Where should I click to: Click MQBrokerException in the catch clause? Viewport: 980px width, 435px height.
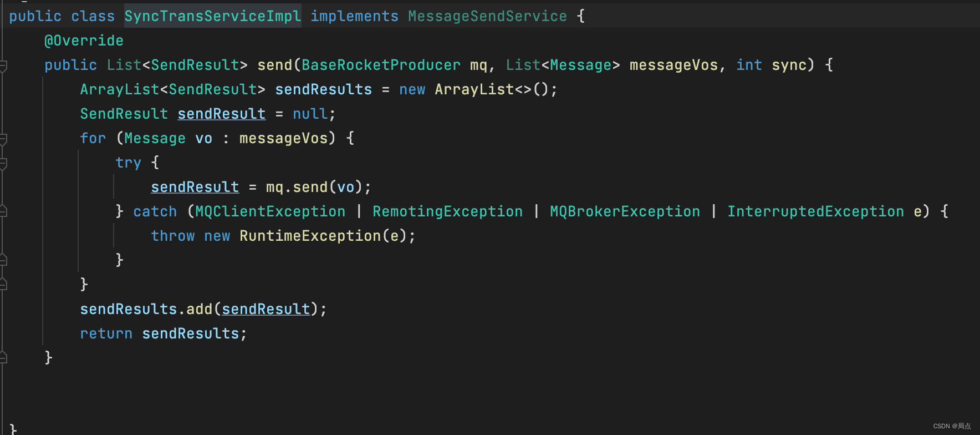coord(625,211)
